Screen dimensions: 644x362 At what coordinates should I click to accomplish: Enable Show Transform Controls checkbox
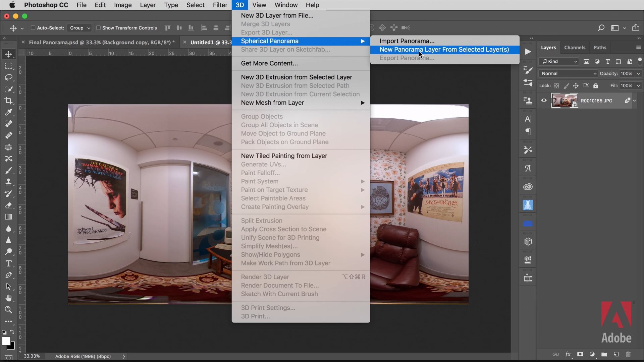click(x=98, y=28)
